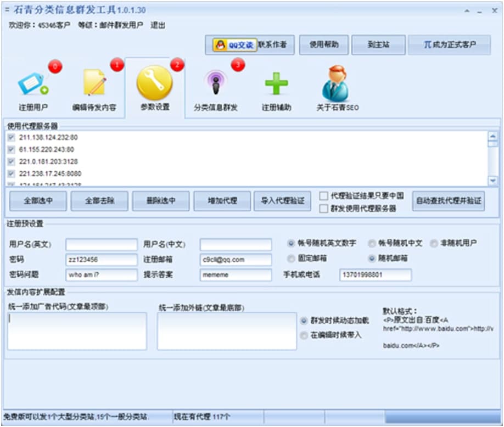
Task: Click the 使用帮助 button
Action: point(324,45)
